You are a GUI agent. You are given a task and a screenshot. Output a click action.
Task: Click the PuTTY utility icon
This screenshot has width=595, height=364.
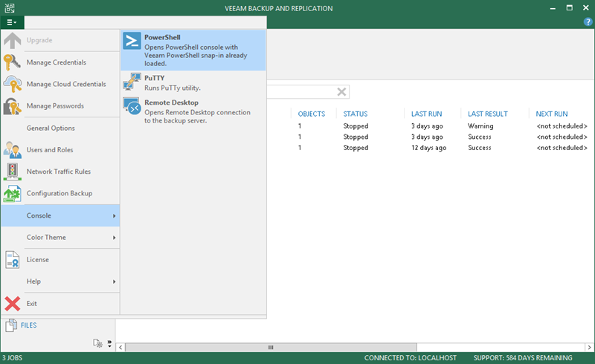(132, 82)
